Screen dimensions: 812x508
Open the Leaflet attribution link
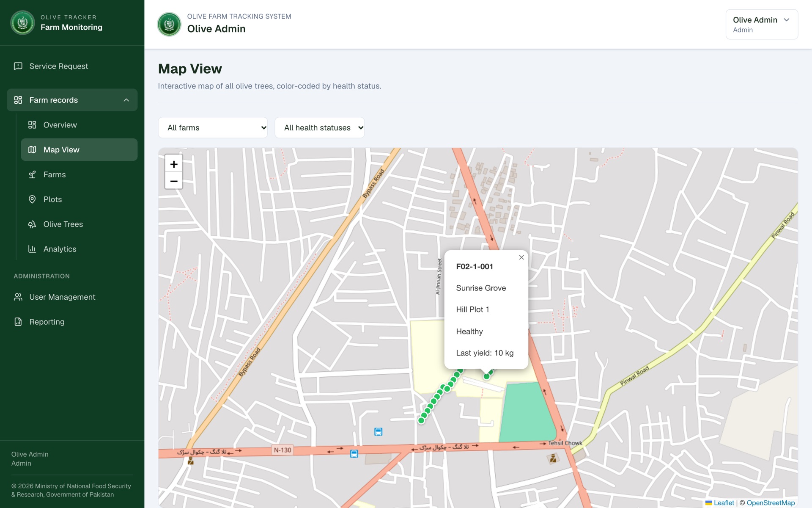[x=720, y=503]
